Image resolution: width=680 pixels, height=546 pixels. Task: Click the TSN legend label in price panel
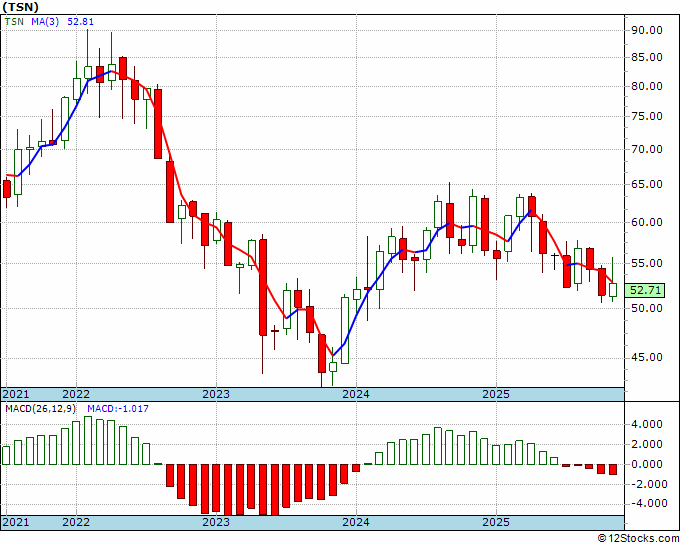(14, 22)
